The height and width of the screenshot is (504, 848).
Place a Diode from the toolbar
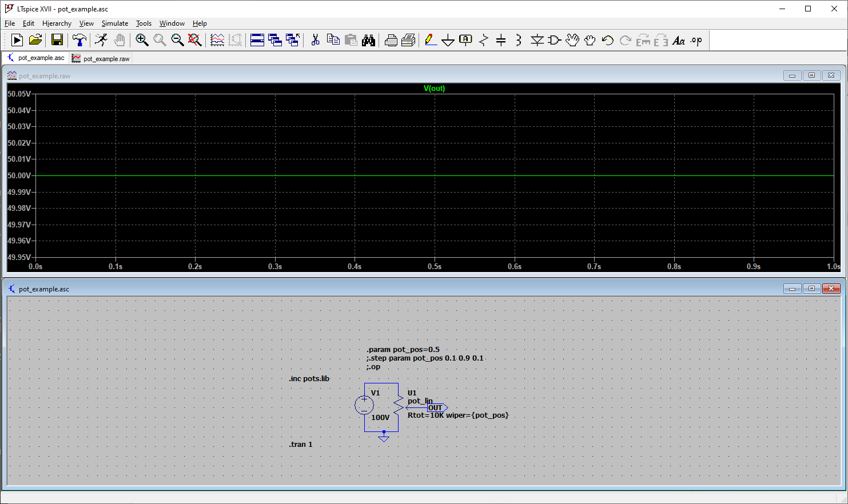[x=537, y=40]
